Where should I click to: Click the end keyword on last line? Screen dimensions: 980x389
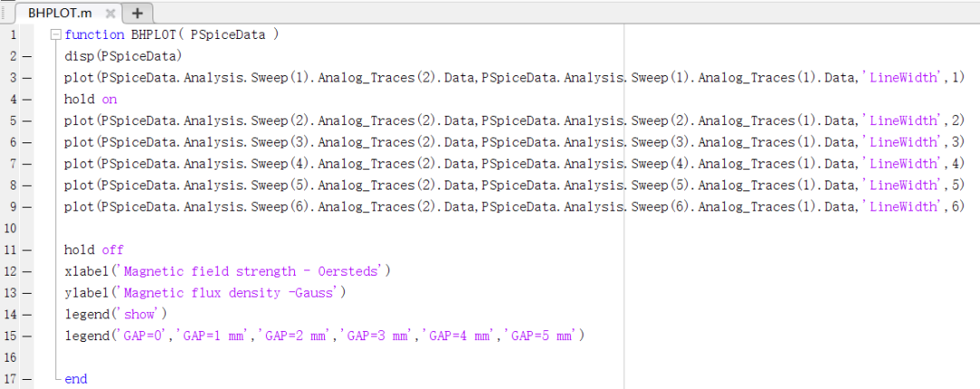[x=75, y=379]
